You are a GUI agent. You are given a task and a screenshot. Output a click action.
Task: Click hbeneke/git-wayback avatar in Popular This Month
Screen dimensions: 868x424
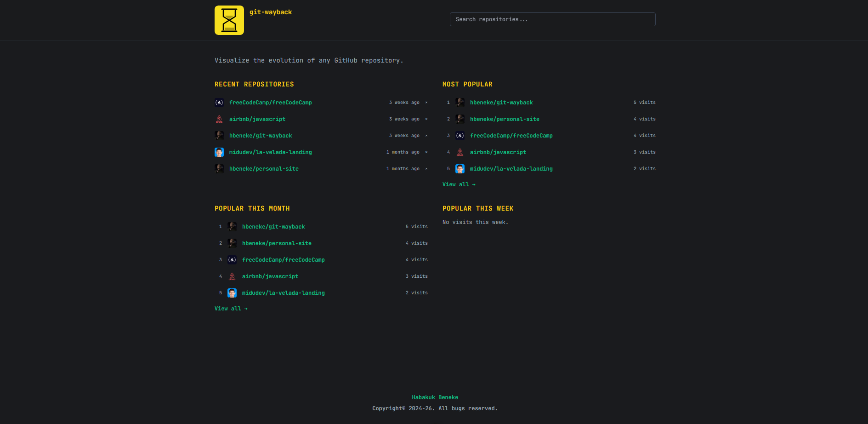click(232, 227)
